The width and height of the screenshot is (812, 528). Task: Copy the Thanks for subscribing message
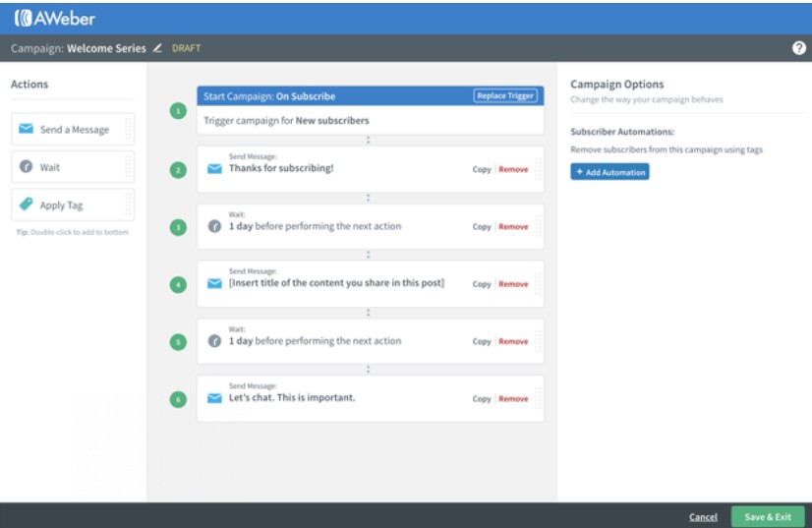pos(481,169)
